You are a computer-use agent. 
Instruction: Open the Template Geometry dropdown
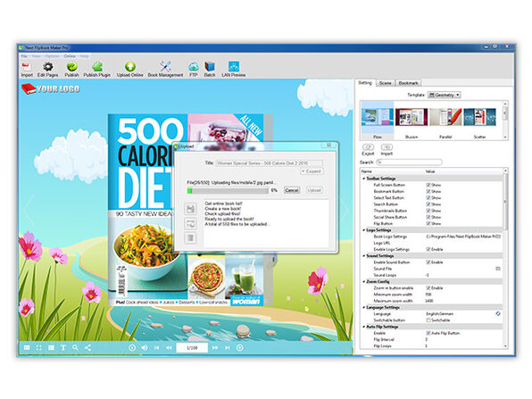[x=445, y=95]
